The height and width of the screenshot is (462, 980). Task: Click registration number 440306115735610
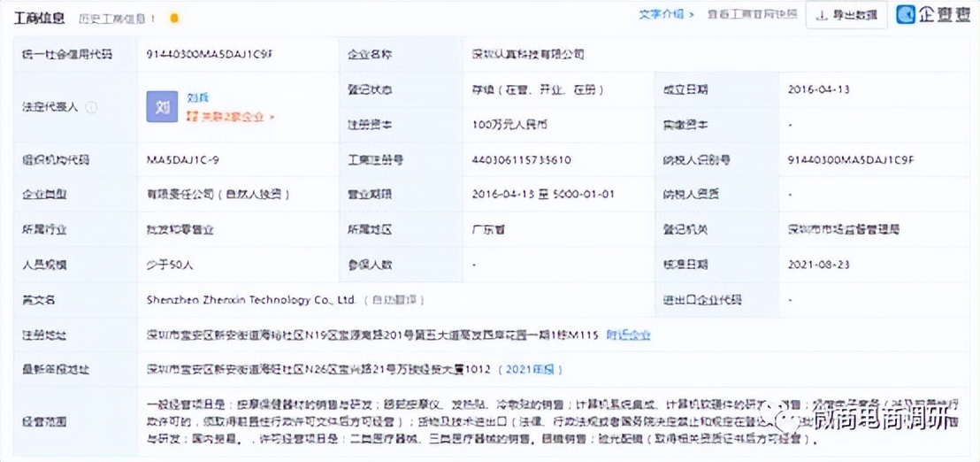click(x=522, y=160)
